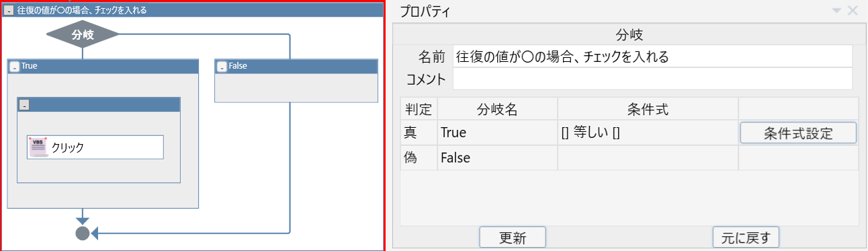Select the True branch name cell

click(x=497, y=133)
